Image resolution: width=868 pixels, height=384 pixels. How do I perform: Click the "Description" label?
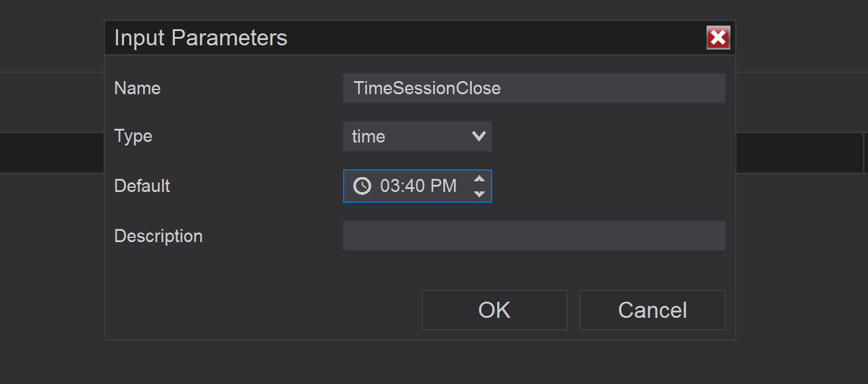[158, 236]
